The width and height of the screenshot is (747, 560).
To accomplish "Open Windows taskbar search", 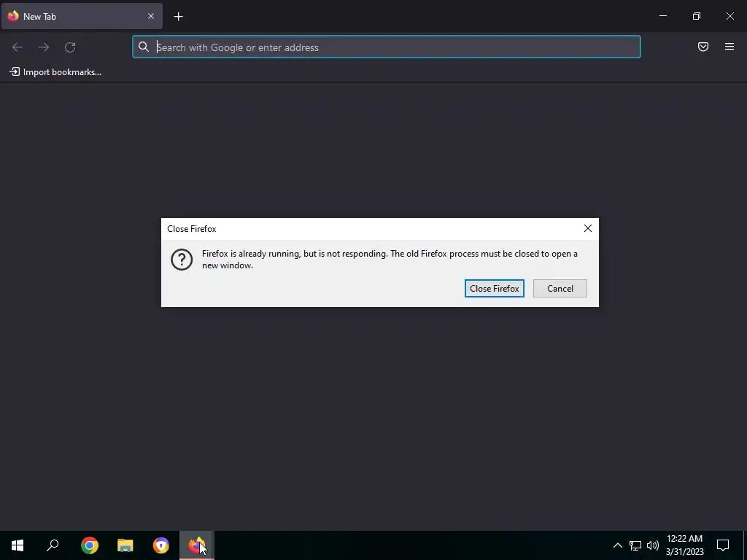I will click(x=53, y=545).
